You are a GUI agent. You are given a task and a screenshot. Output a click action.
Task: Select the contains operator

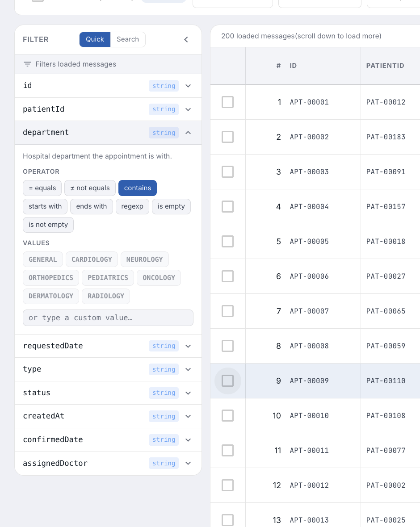(138, 188)
